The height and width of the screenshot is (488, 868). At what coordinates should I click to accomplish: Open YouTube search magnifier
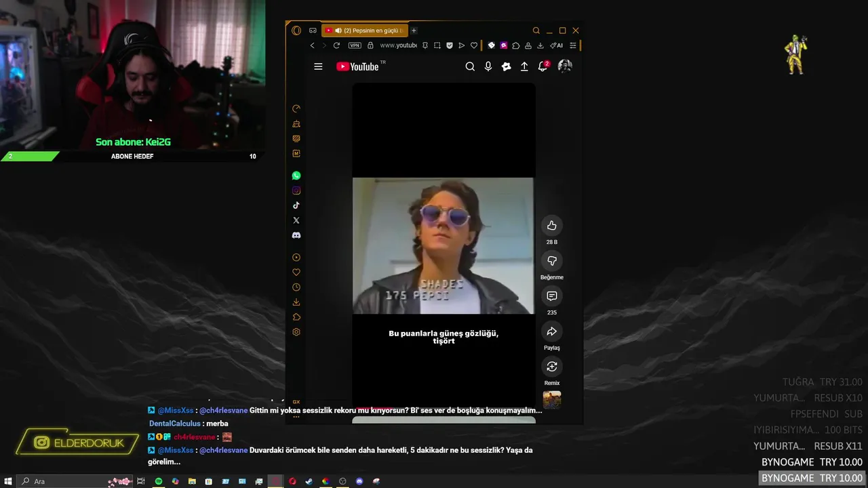pyautogui.click(x=470, y=66)
